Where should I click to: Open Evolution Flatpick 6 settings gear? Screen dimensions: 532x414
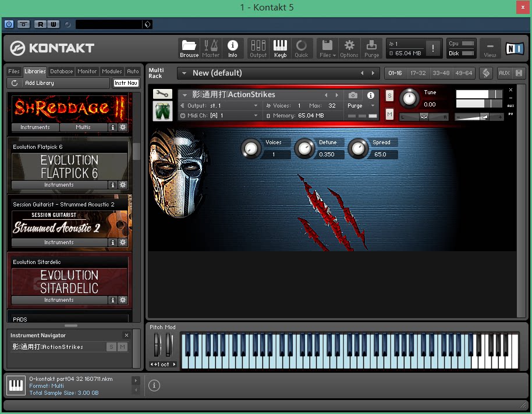click(123, 185)
